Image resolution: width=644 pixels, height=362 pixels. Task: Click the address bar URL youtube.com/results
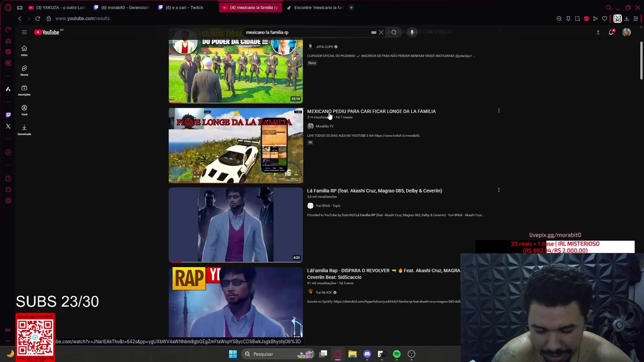82,19
